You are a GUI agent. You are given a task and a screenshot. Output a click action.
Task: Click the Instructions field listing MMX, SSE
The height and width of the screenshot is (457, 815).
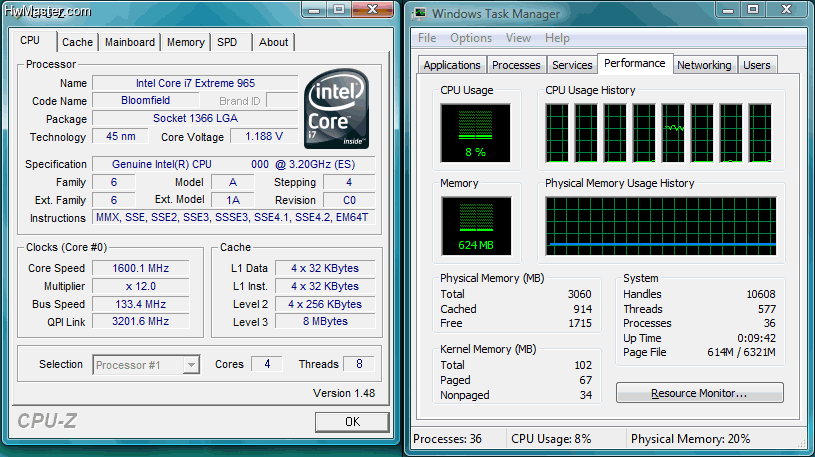(x=233, y=217)
